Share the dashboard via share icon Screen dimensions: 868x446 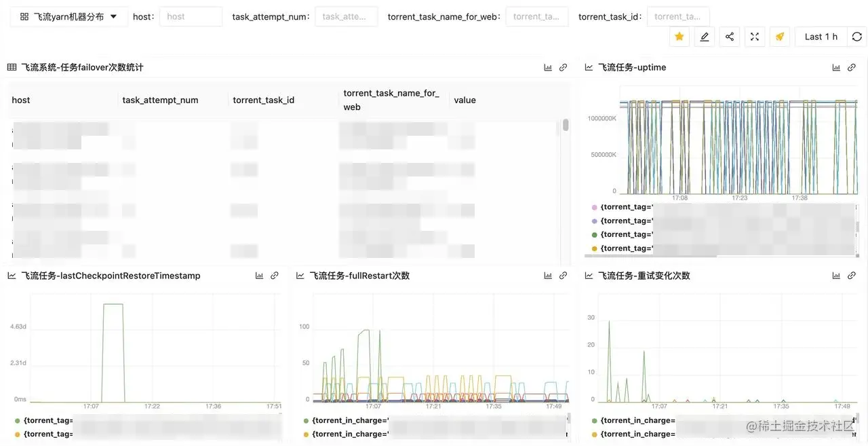[730, 37]
